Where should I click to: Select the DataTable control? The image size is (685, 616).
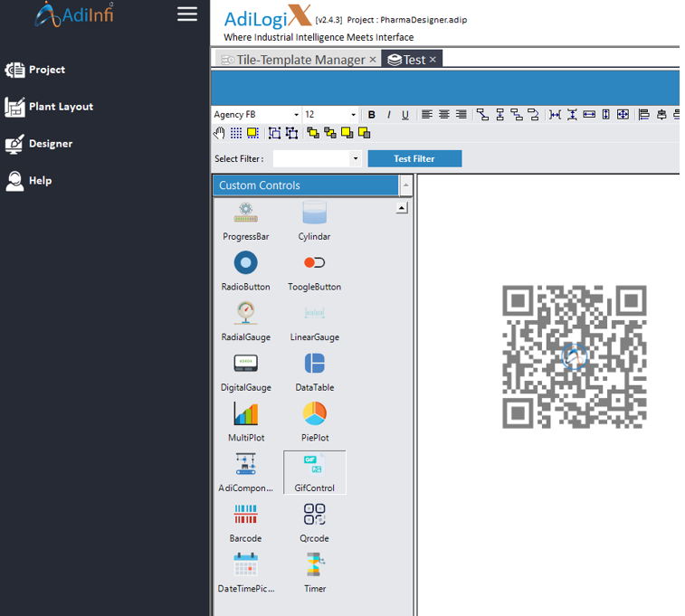point(315,373)
